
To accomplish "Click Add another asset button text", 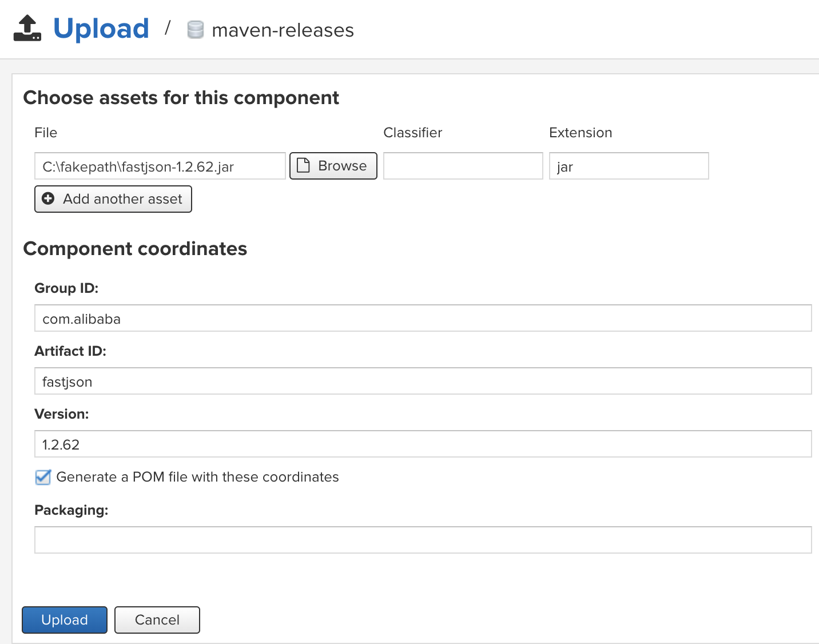I will coord(122,199).
